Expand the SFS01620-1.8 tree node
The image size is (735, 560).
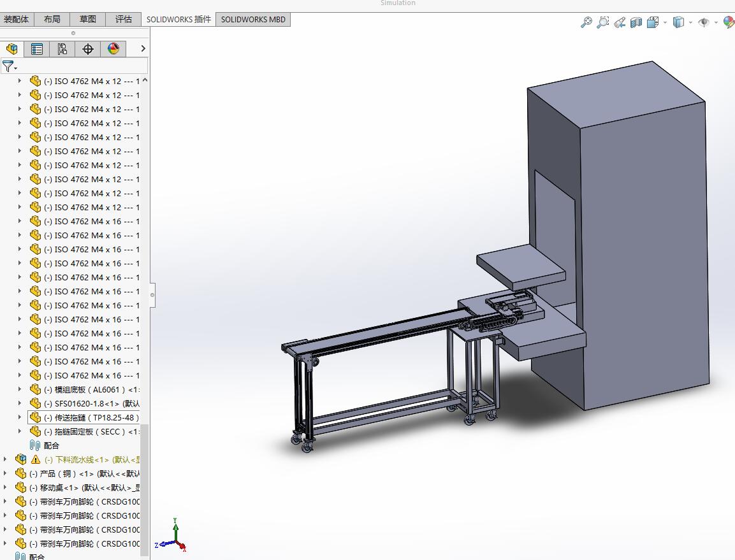[x=20, y=403]
